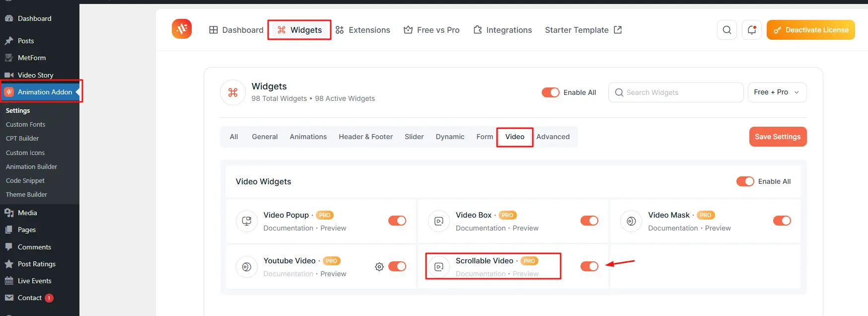Open Video Mask Preview link
868x316 pixels.
pos(718,228)
